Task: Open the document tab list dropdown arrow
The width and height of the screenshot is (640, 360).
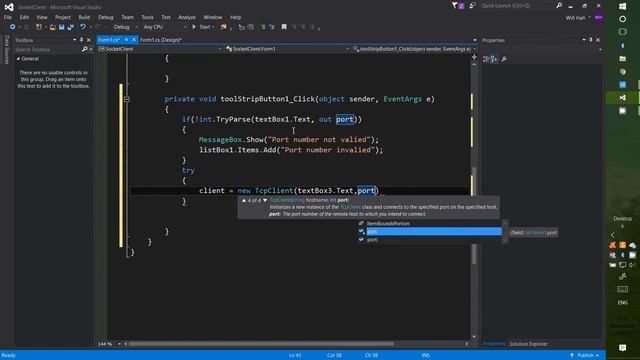Action: [x=475, y=40]
